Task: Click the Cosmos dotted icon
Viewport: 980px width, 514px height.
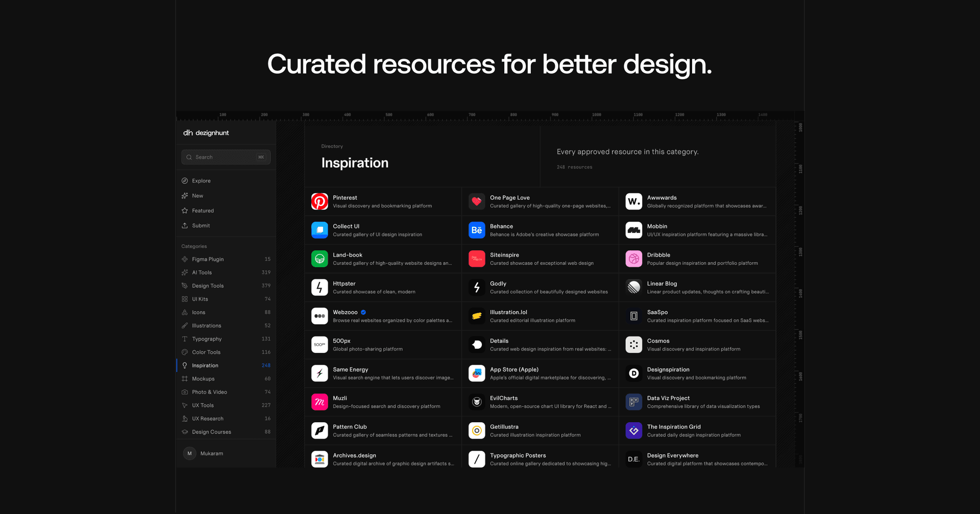Action: point(634,345)
